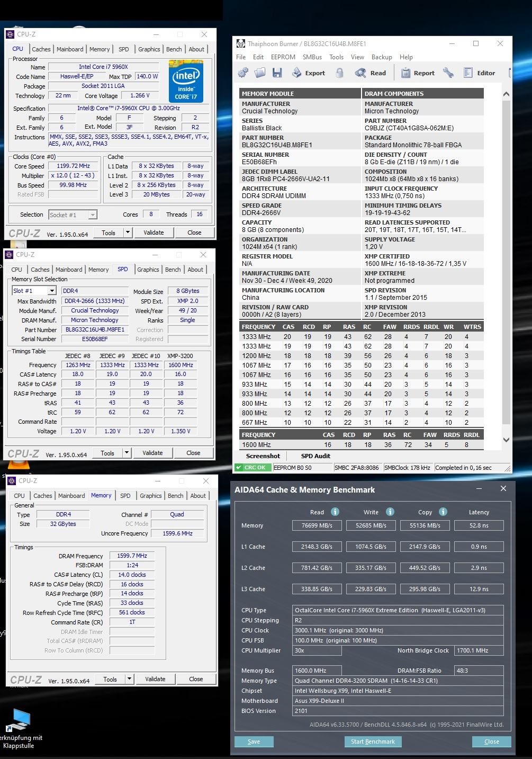The width and height of the screenshot is (532, 759).
Task: Click the Part Number BL8G32C16U4B.M8FE1 field
Action: point(95,329)
